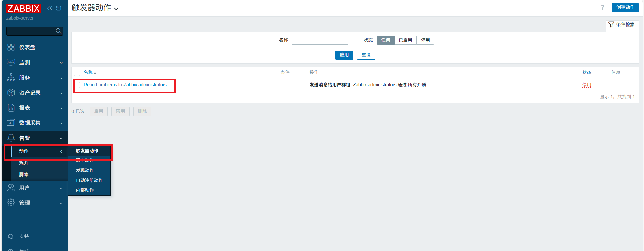Tick checkbox for Report problems row
This screenshot has height=251, width=644.
[x=78, y=85]
